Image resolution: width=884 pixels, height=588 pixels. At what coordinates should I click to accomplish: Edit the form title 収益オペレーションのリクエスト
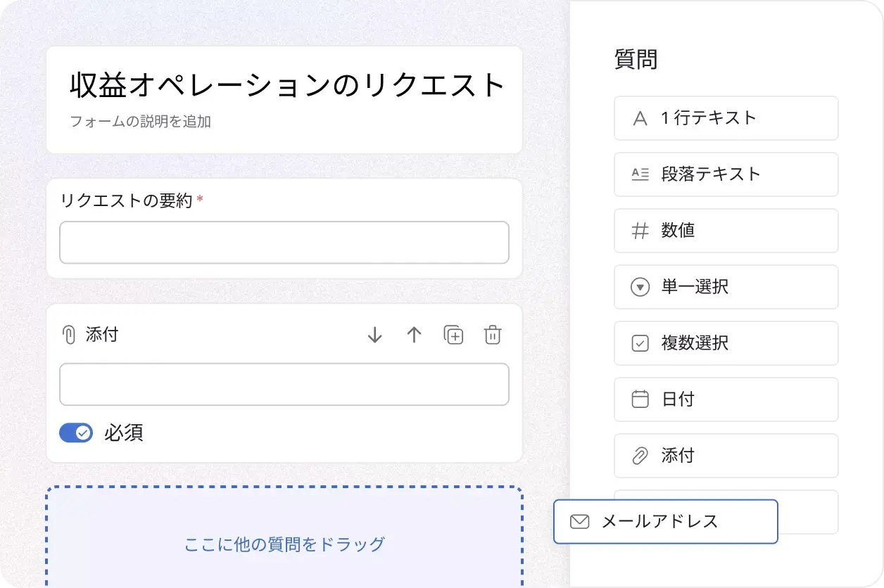pos(288,85)
